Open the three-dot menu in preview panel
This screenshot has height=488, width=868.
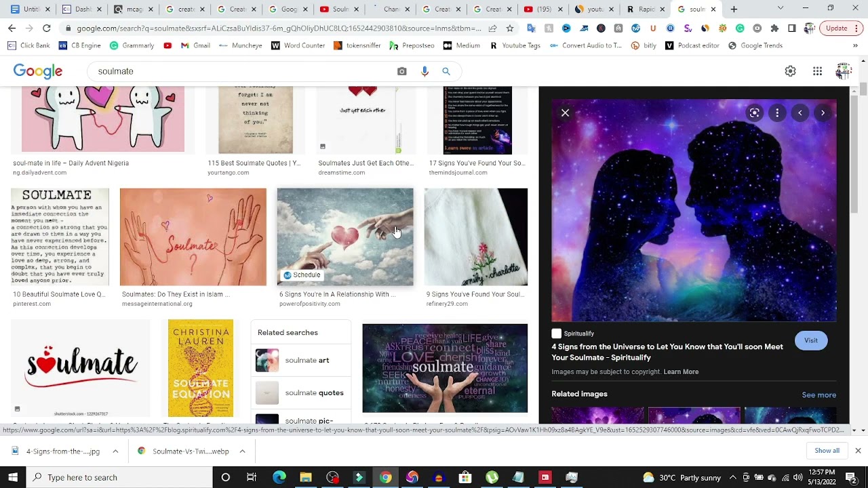coord(777,113)
